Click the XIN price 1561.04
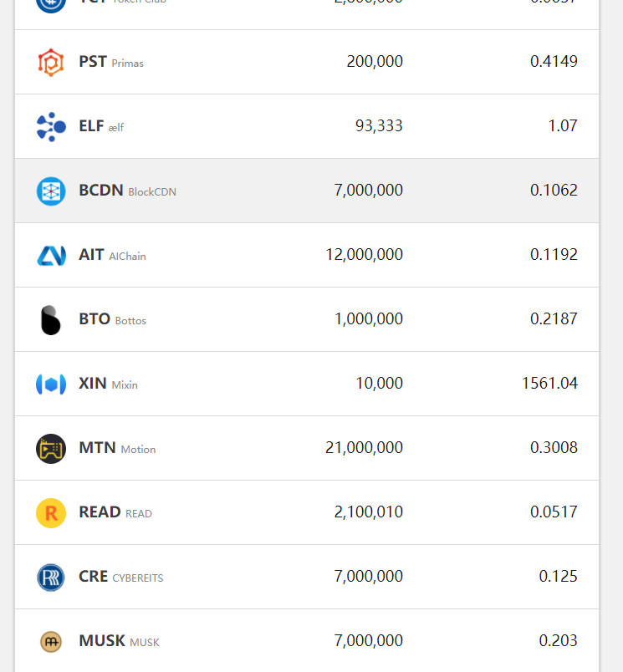 (x=549, y=384)
